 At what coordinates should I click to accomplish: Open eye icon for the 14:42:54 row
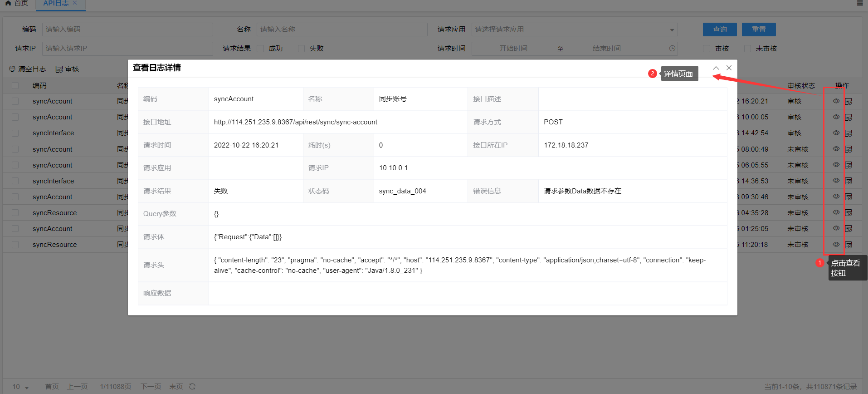tap(836, 133)
